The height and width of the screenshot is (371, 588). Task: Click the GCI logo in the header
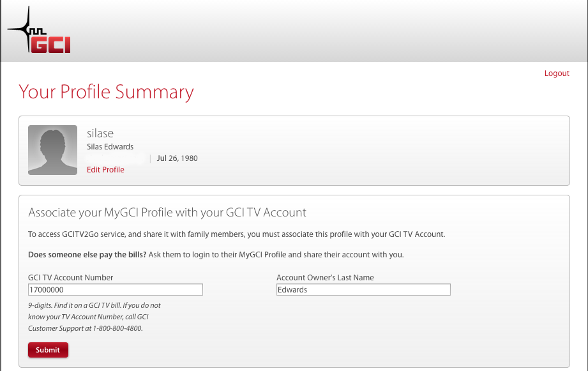39,30
